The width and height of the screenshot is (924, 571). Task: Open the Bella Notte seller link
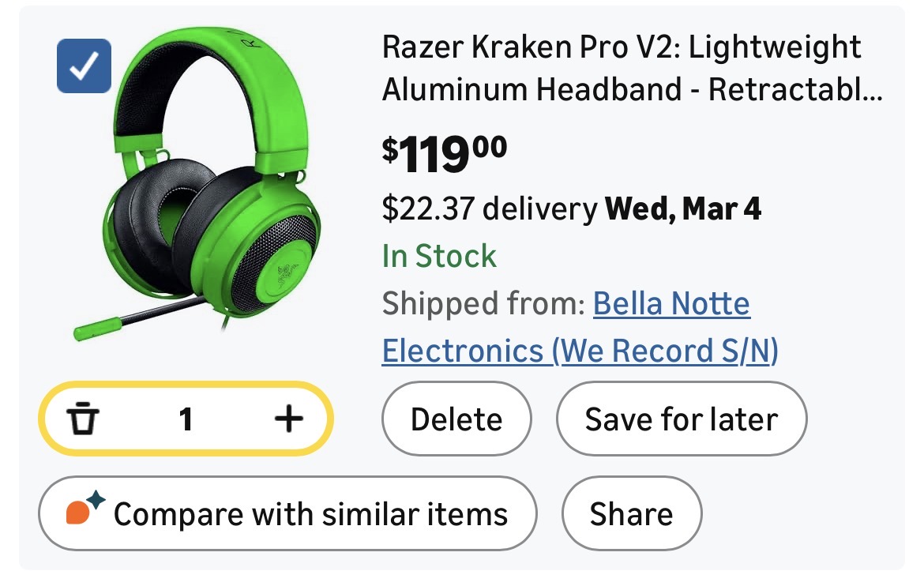pyautogui.click(x=671, y=303)
